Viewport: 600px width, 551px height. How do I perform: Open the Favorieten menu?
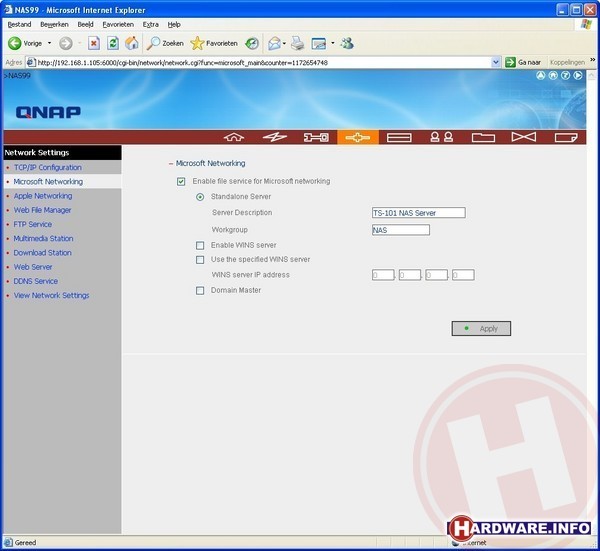click(117, 24)
